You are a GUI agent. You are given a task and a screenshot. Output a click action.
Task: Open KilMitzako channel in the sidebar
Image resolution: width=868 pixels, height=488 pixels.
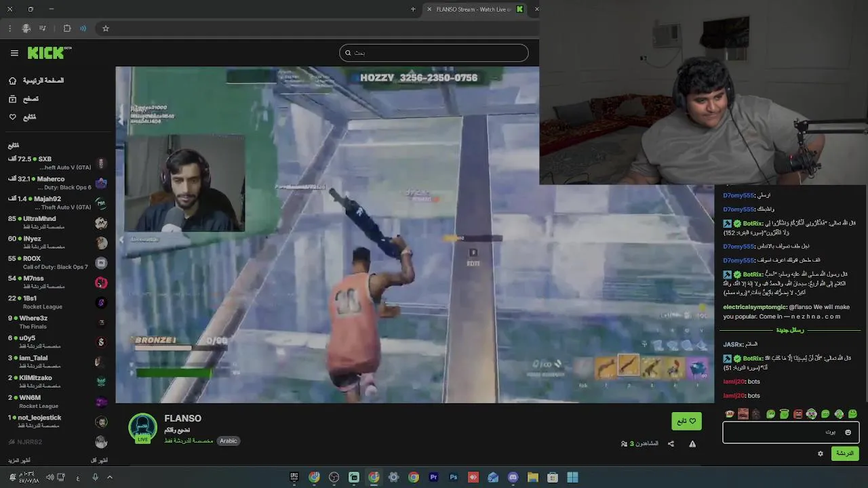56,382
